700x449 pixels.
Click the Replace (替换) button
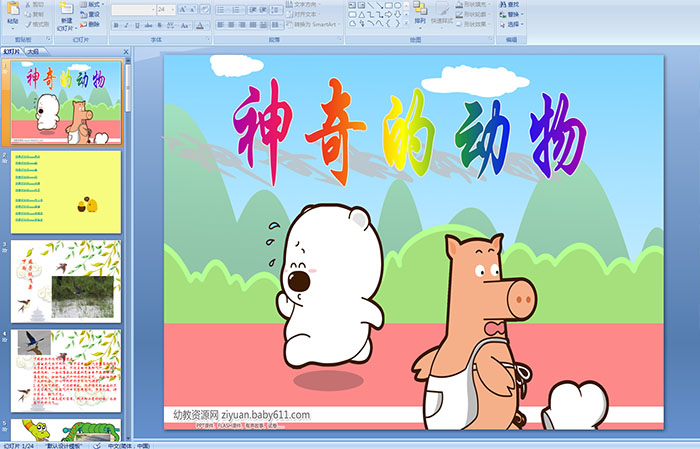coord(512,15)
